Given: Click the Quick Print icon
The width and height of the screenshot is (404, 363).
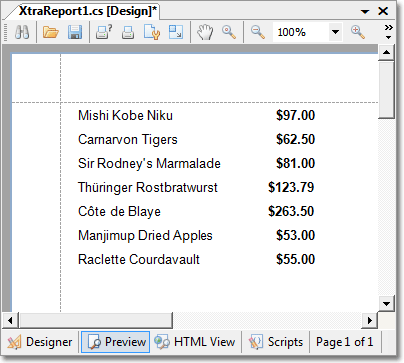Looking at the screenshot, I should 128,33.
